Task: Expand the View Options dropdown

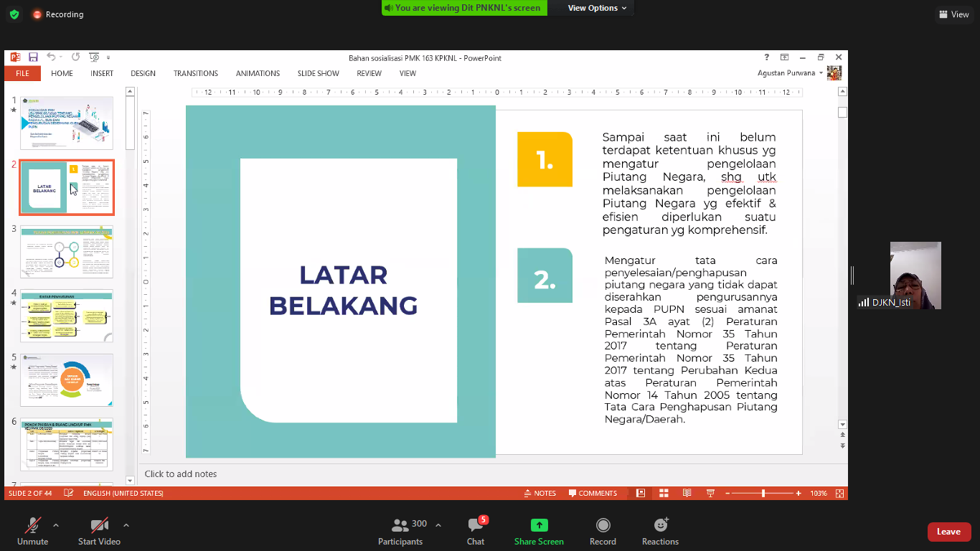Action: [x=597, y=8]
